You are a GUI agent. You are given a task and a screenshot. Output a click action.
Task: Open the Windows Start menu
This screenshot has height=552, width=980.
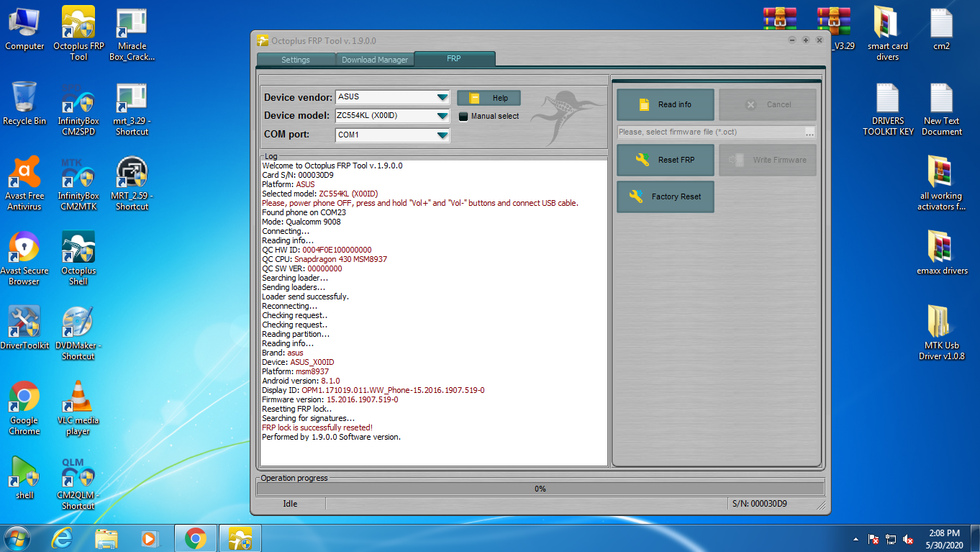17,538
